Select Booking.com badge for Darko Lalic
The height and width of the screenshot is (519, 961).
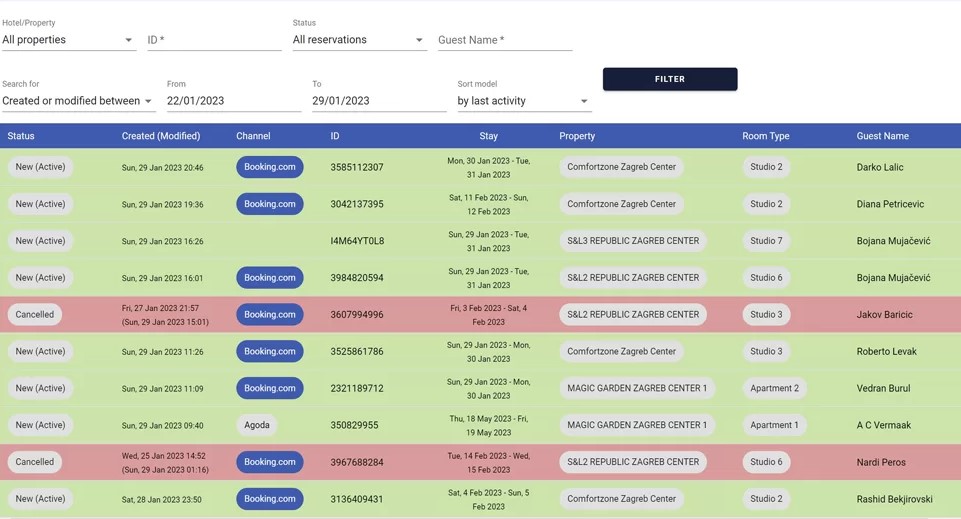coord(269,167)
